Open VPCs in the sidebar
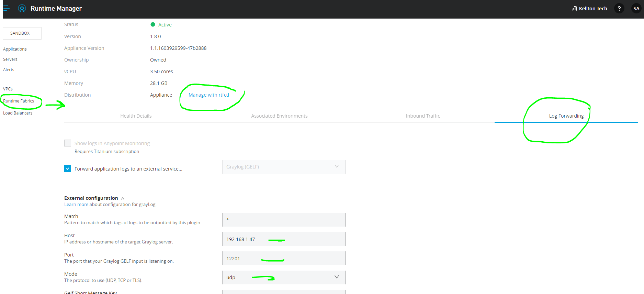644x294 pixels. pos(8,89)
